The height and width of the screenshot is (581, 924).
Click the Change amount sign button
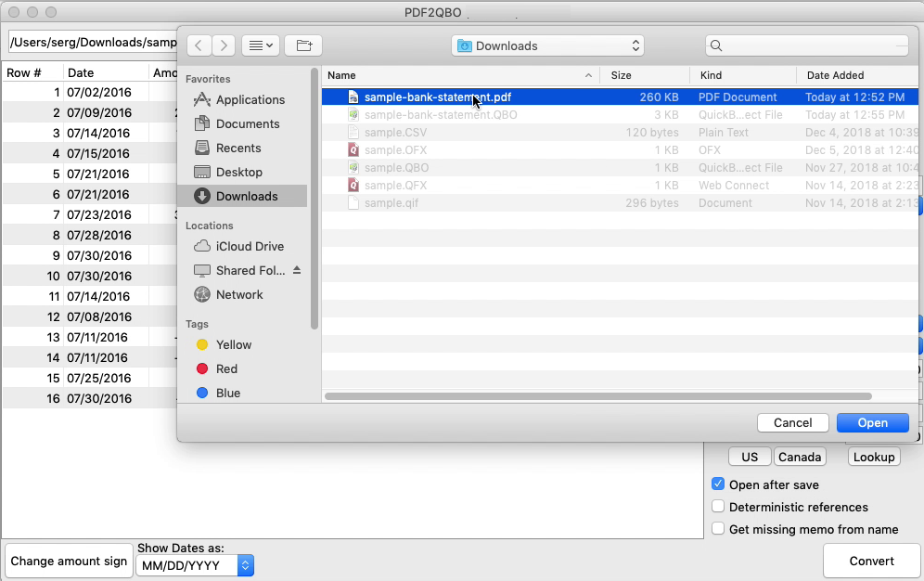(69, 561)
